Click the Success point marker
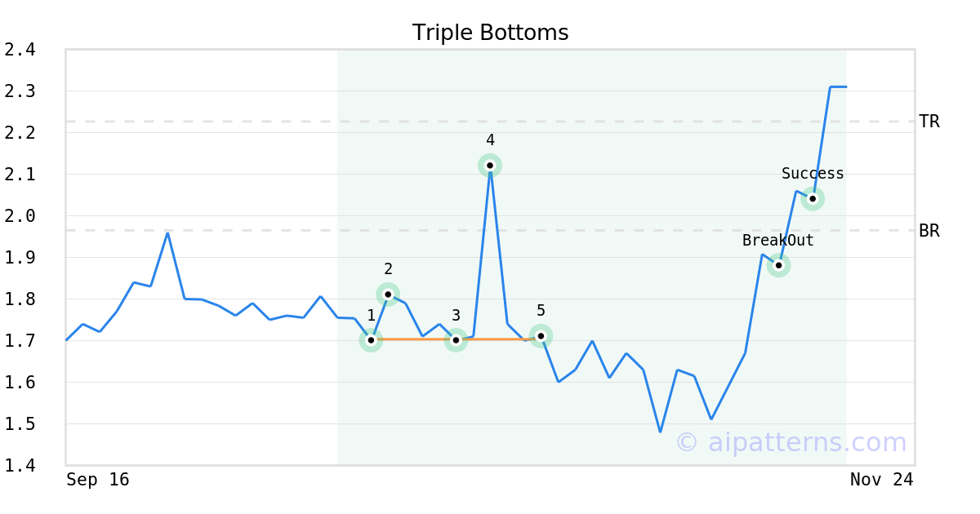Image resolution: width=980 pixels, height=514 pixels. [x=813, y=198]
